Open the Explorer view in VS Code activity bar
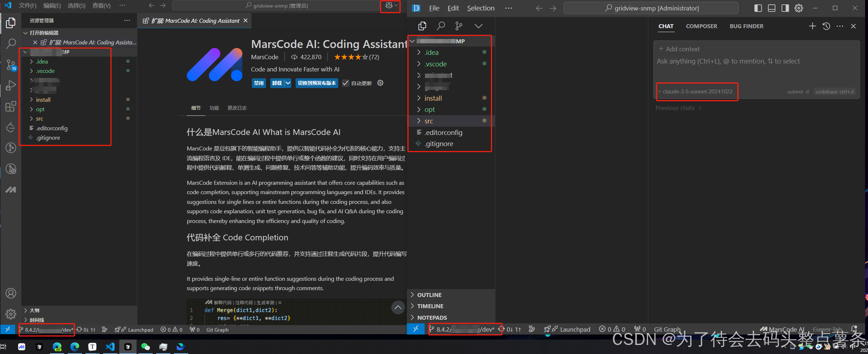868x354 pixels. click(x=11, y=23)
